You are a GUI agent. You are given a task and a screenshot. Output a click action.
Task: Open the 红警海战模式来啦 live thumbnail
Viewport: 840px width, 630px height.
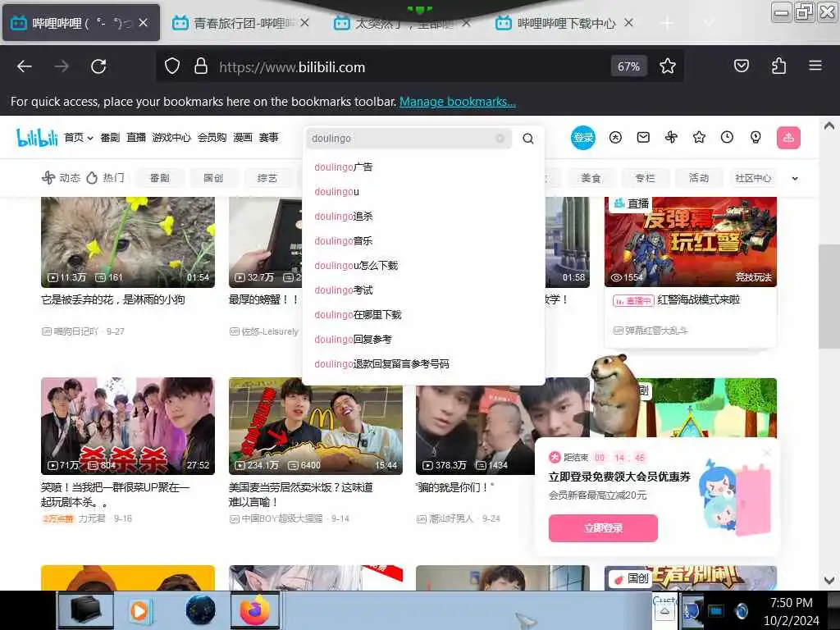tap(691, 242)
